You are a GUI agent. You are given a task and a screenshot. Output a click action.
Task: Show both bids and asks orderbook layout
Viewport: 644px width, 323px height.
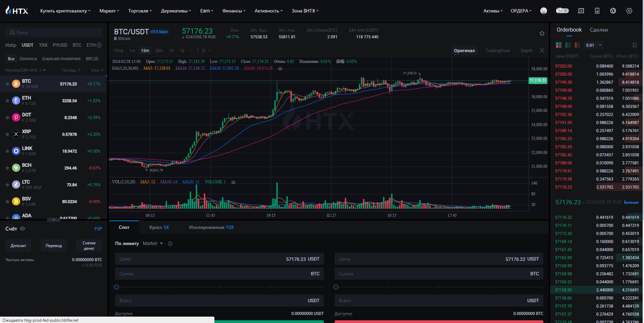tap(559, 45)
